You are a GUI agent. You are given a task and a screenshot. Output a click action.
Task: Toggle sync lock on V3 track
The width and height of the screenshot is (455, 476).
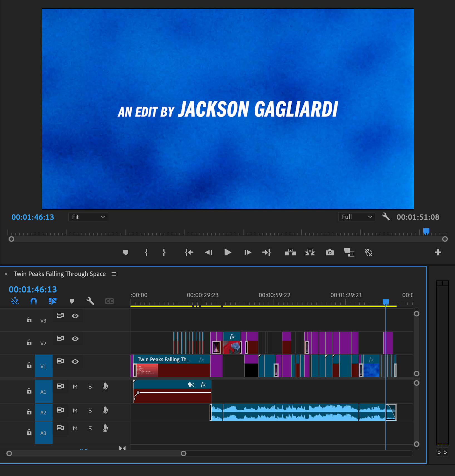pyautogui.click(x=60, y=315)
